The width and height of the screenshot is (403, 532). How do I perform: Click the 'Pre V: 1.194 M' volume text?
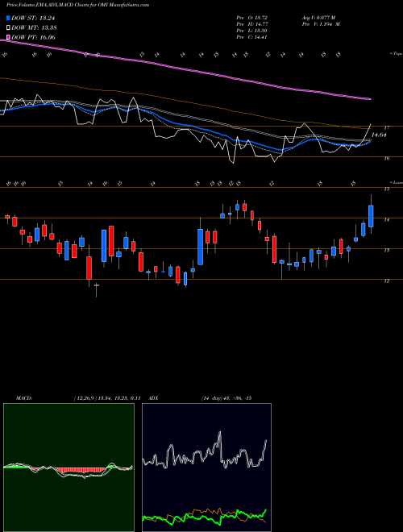coord(321,23)
